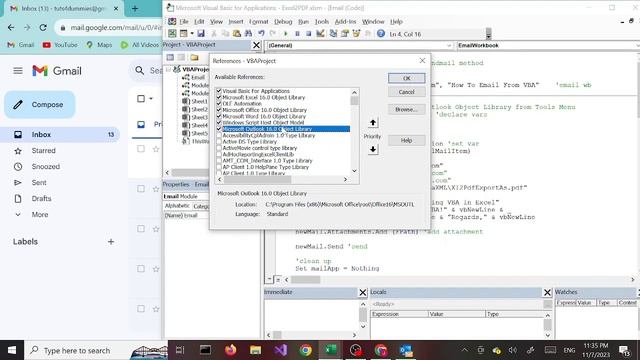Check ActiveMovie control type library
Image resolution: width=640 pixels, height=360 pixels.
point(219,148)
